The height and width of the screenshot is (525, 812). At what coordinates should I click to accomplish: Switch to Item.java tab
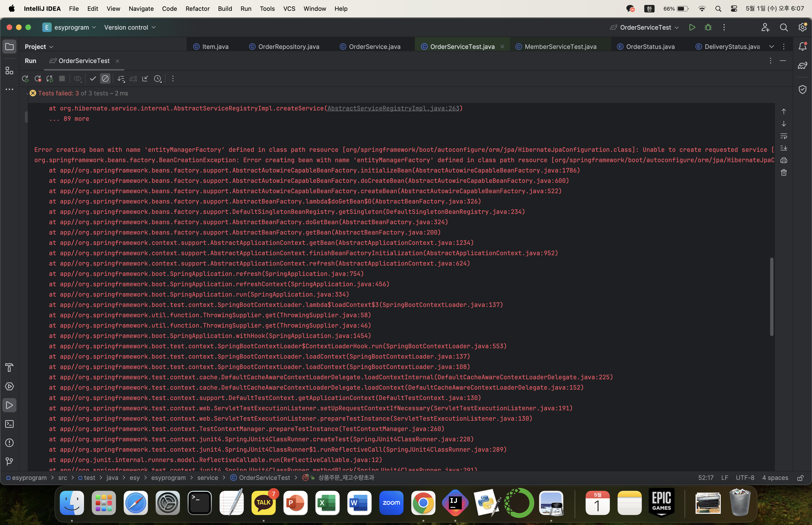211,47
